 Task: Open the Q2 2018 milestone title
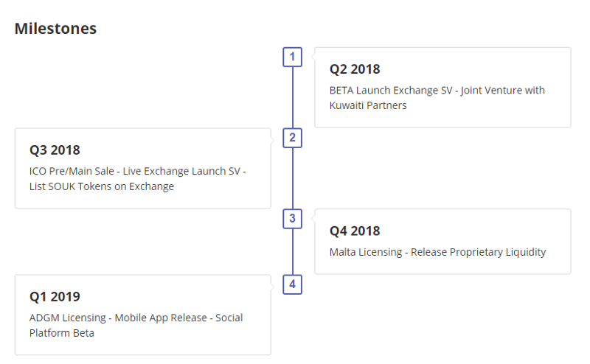coord(355,69)
